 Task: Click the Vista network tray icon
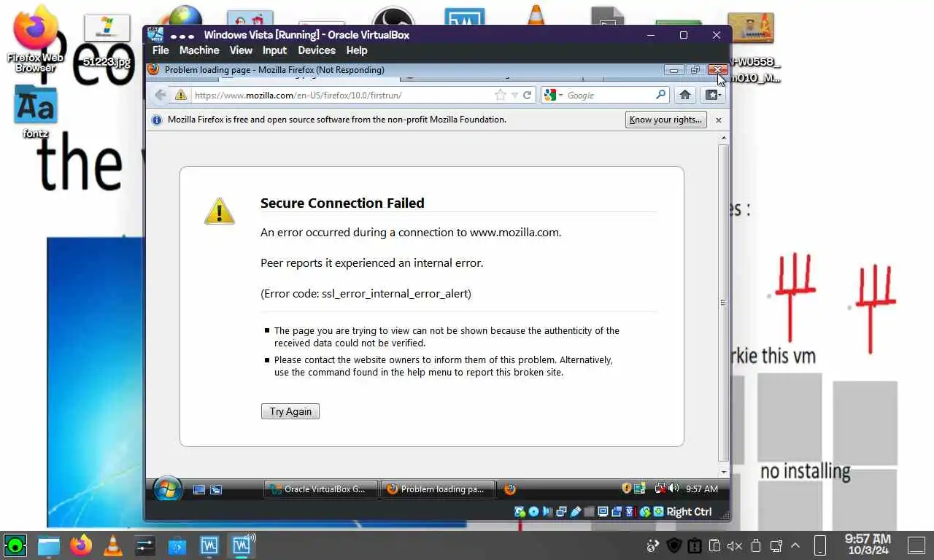(660, 489)
